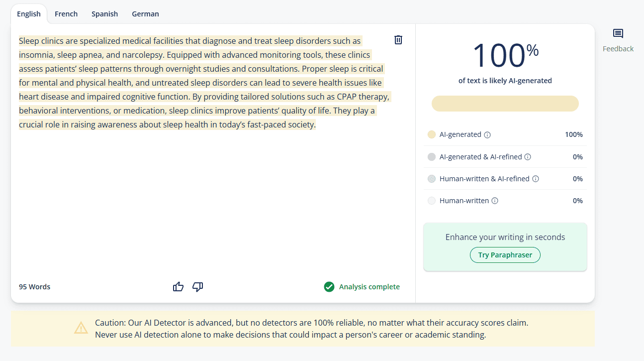Screen dimensions: 644x361
Task: Open the Feedback icon
Action: [x=618, y=34]
